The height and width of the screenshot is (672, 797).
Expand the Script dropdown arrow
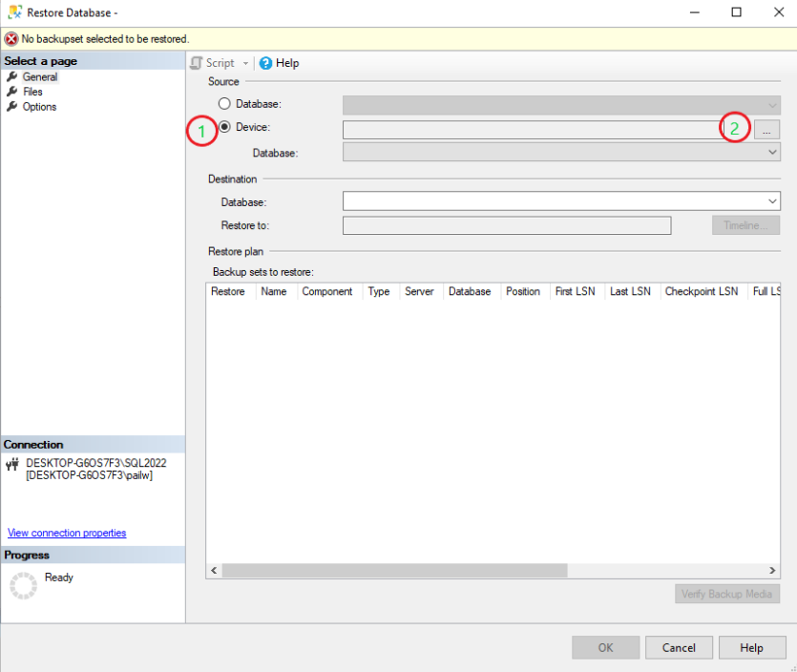click(245, 64)
